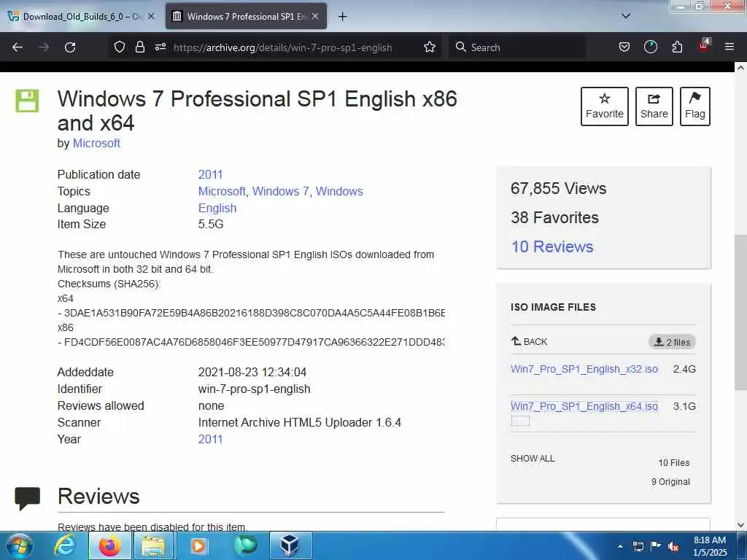Select the x86 SHA256 checksum line
The height and width of the screenshot is (560, 747).
[x=252, y=342]
